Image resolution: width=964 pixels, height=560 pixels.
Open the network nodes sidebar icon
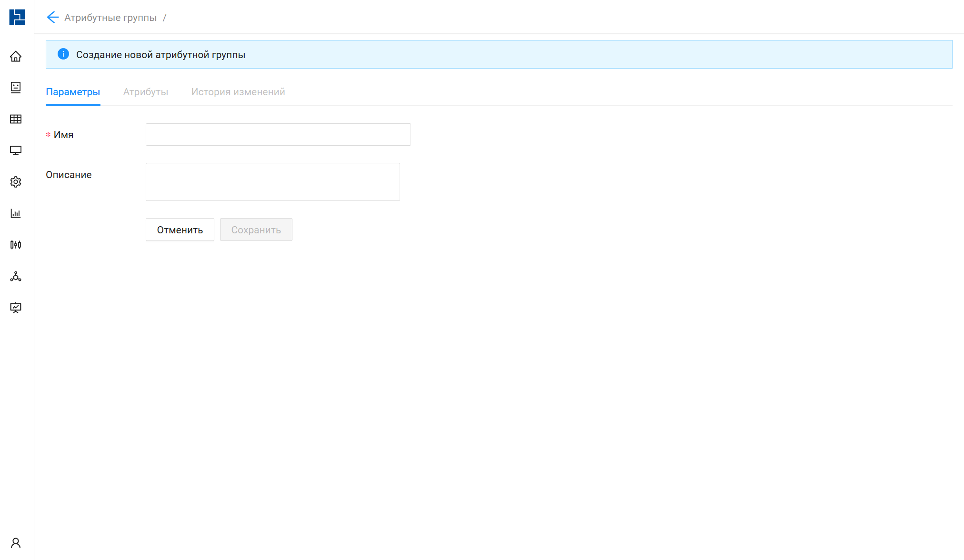pos(16,276)
